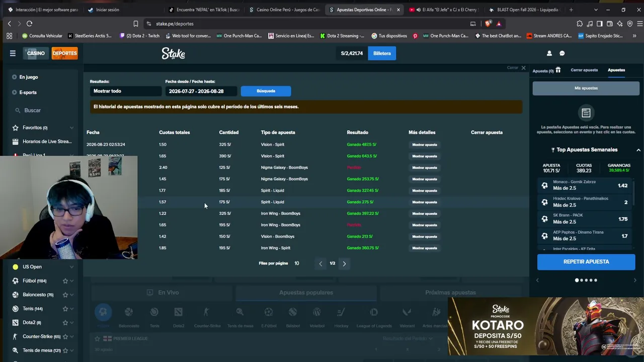Click the Baloncesto basketball icon
The width and height of the screenshot is (644, 362).
(x=15, y=295)
